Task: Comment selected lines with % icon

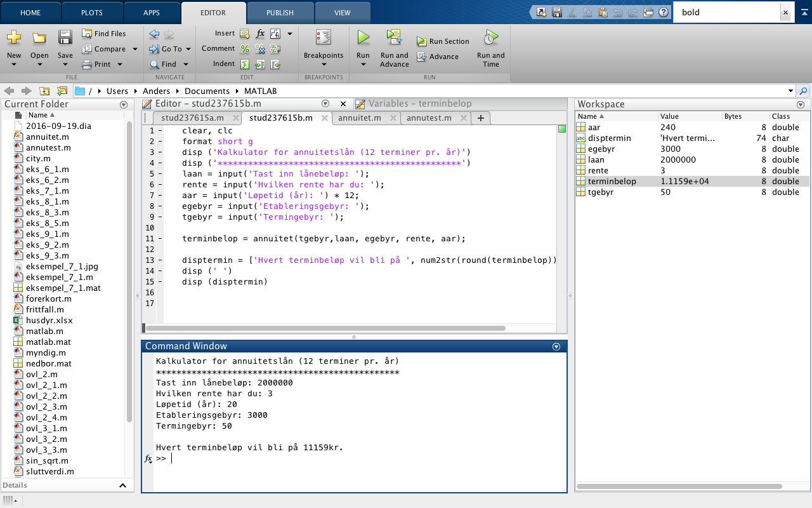Action: coord(245,49)
